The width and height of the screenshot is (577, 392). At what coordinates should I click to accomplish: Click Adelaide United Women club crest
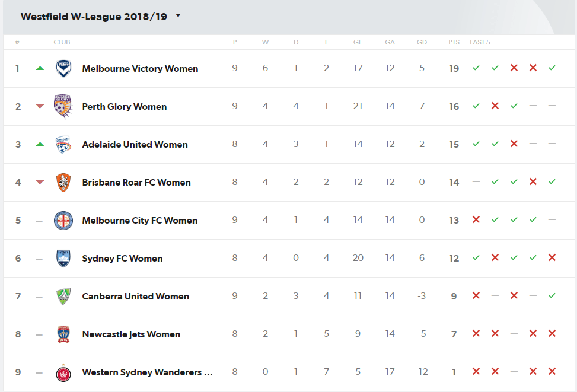pos(63,144)
